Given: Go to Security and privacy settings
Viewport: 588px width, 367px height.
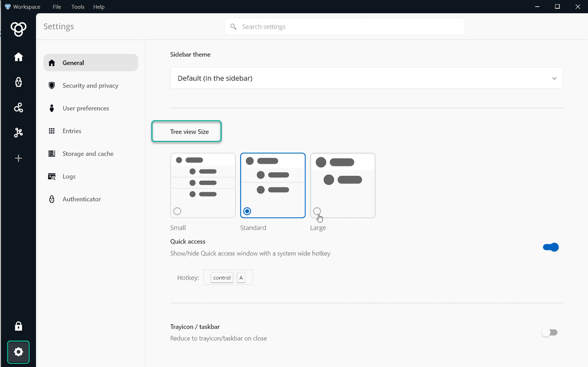Looking at the screenshot, I should [x=90, y=85].
